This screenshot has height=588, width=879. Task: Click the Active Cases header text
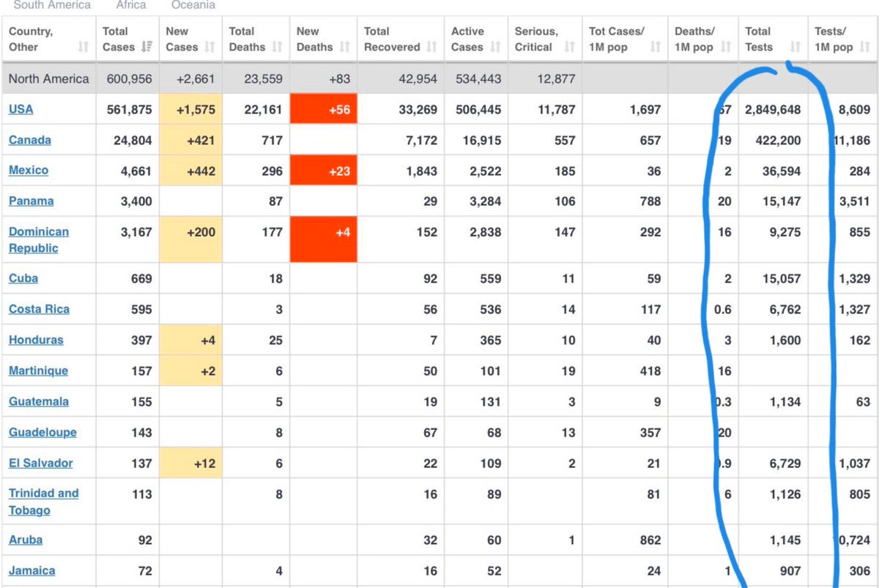468,39
